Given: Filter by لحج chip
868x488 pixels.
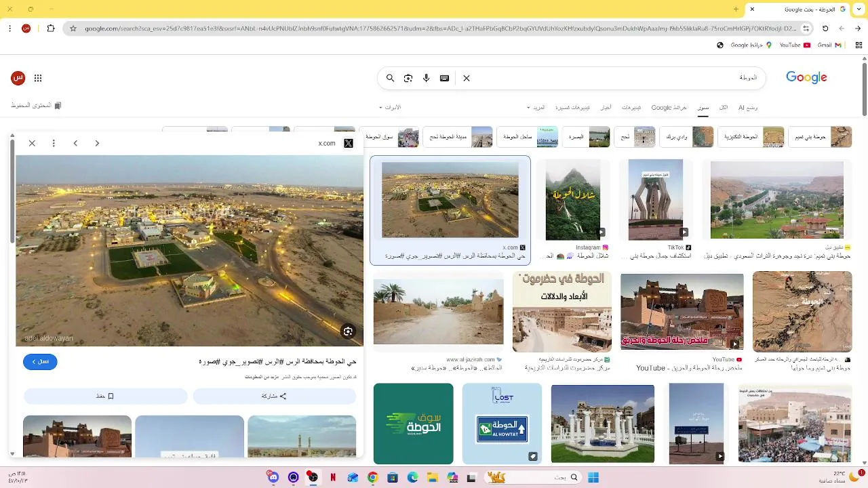Looking at the screenshot, I should (x=635, y=137).
